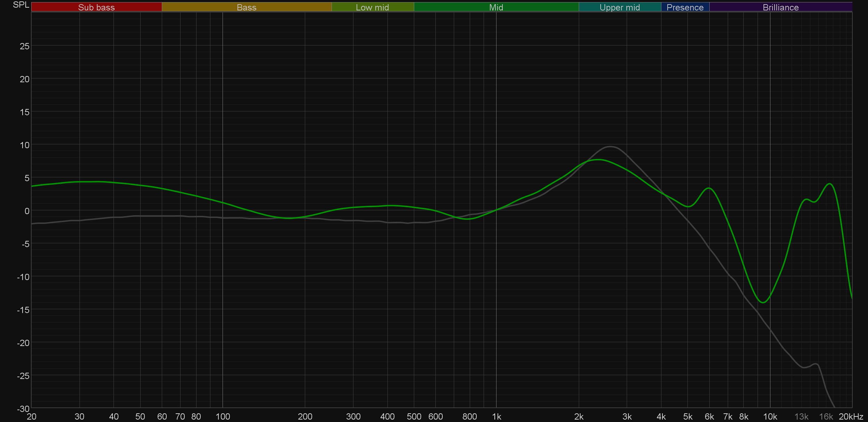Select the blue Presence band header
The height and width of the screenshot is (422, 868).
pyautogui.click(x=685, y=7)
